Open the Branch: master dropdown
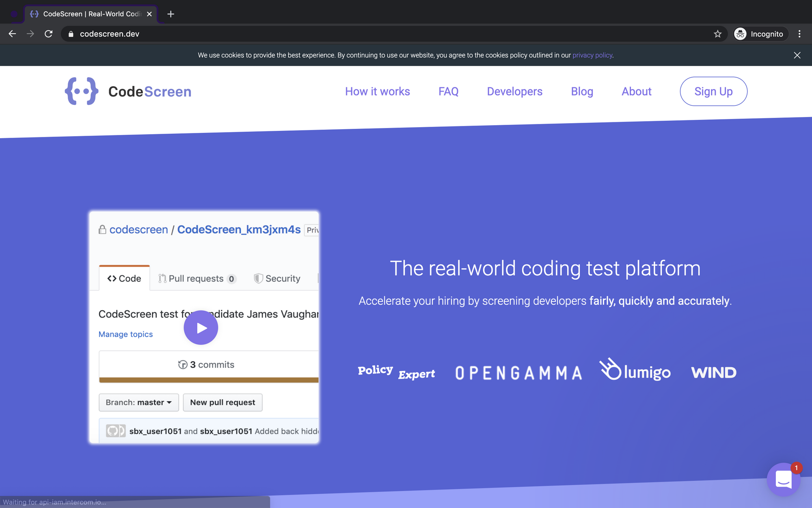 [139, 402]
